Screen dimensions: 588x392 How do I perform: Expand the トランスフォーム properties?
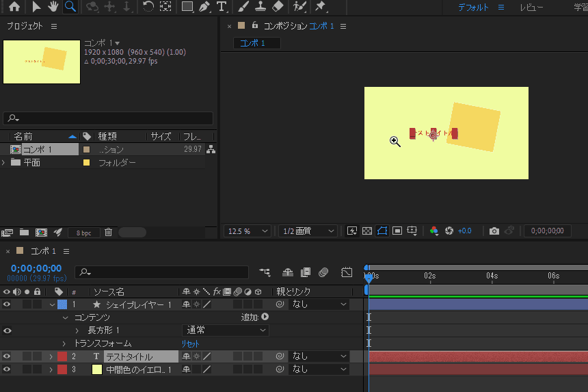tap(64, 343)
